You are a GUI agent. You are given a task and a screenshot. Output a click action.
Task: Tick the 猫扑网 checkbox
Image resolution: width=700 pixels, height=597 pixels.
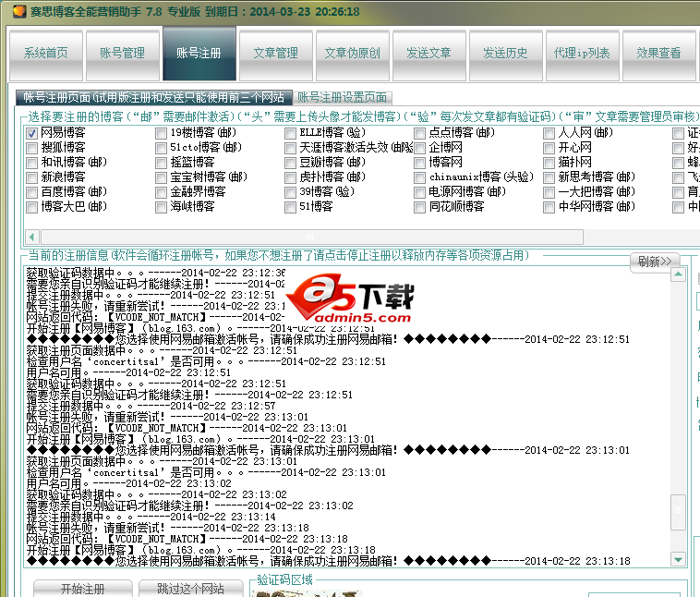click(x=549, y=163)
